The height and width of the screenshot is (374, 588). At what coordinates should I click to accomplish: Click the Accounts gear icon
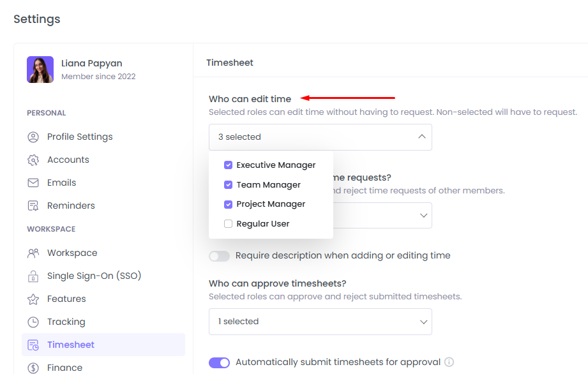(x=33, y=160)
